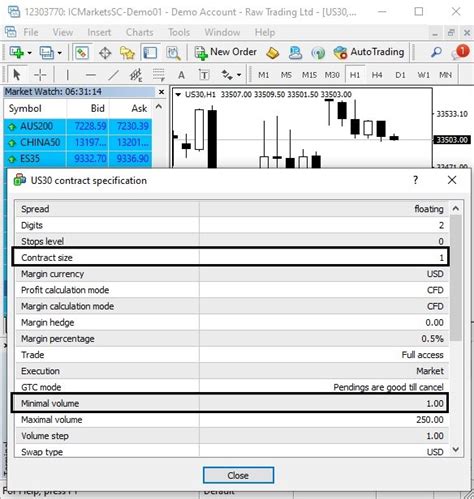The image size is (474, 499).
Task: Select the Equidistant Channel tool
Action: (x=136, y=75)
